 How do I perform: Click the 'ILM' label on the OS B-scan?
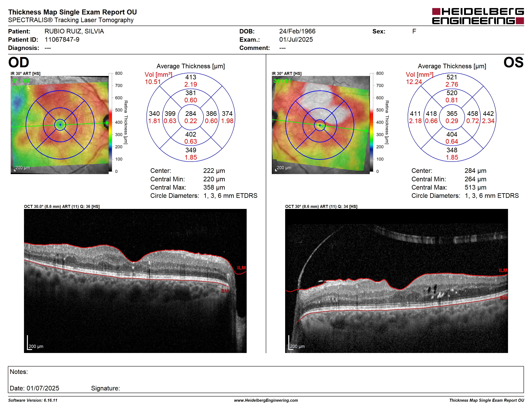503,270
